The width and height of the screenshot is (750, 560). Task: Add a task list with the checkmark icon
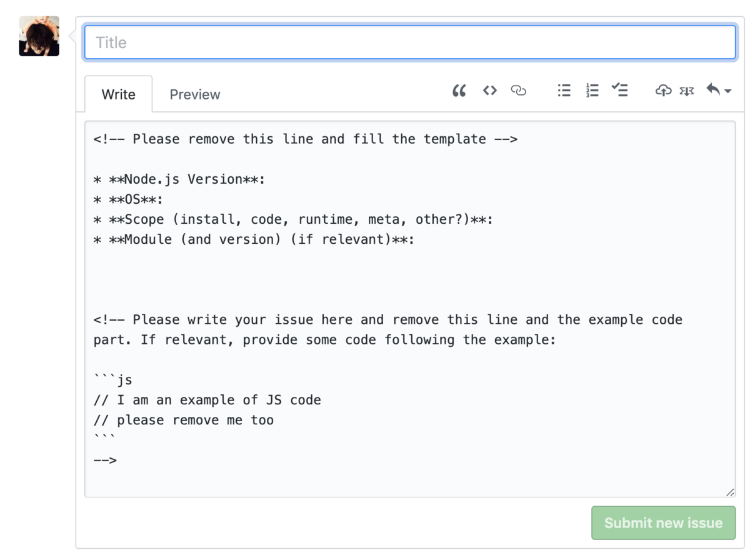click(619, 91)
